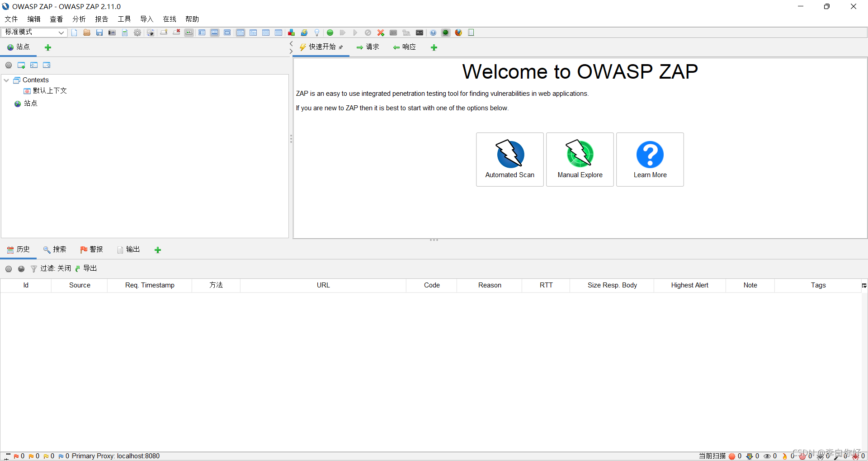Viewport: 868px width, 461px height.
Task: Toggle the show tab names and icons button
Action: (x=189, y=33)
